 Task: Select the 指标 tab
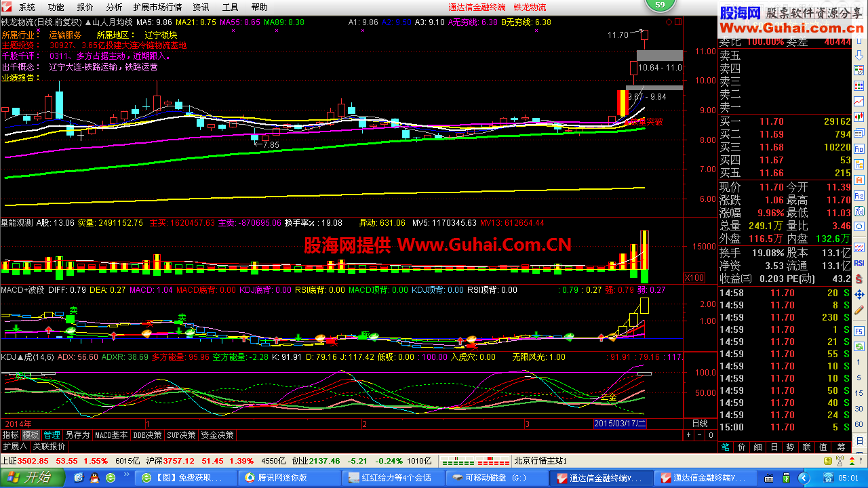point(11,435)
